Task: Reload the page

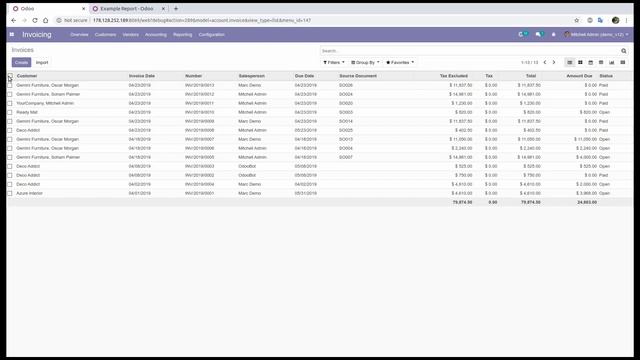Action: click(35, 20)
